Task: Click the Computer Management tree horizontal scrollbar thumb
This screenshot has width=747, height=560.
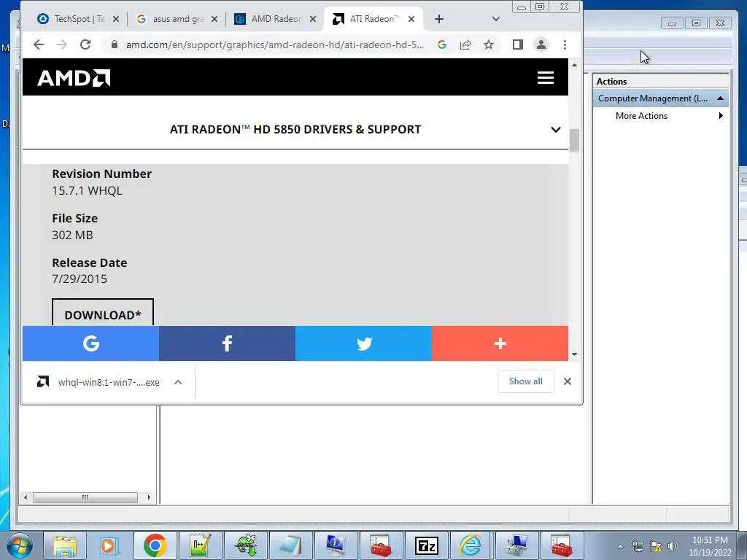Action: pos(85,497)
